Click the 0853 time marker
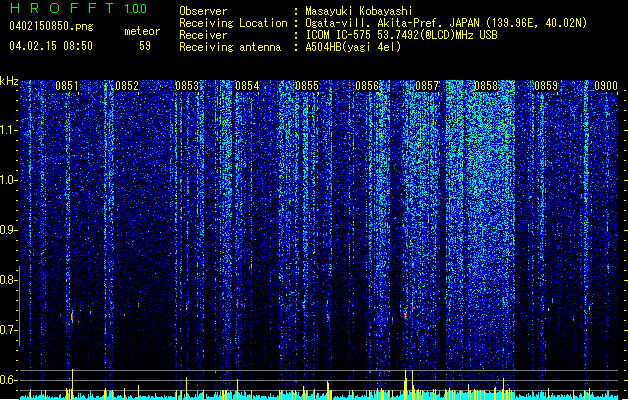 coord(187,86)
